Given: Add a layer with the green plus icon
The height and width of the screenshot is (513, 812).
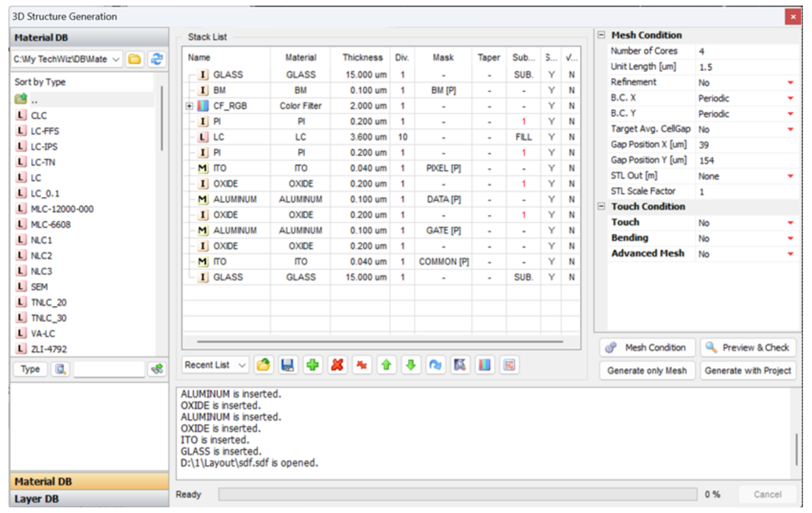Looking at the screenshot, I should (313, 365).
